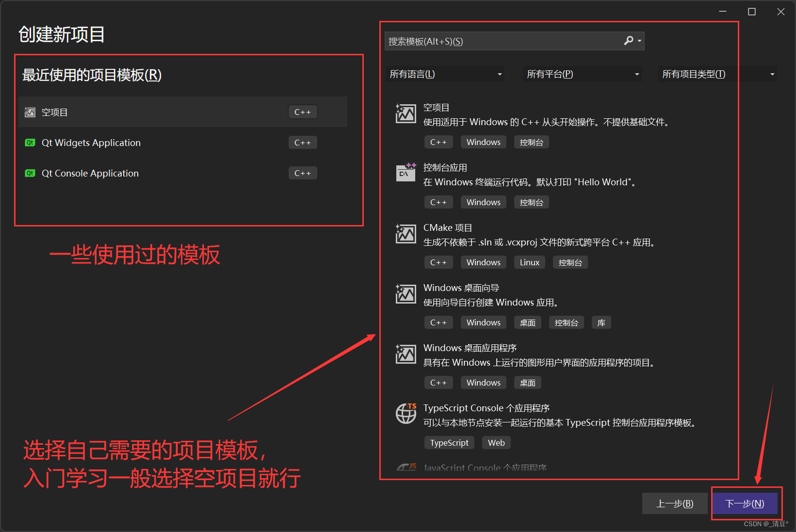796x532 pixels.
Task: Select recent Qt Console Application template
Action: click(x=183, y=173)
